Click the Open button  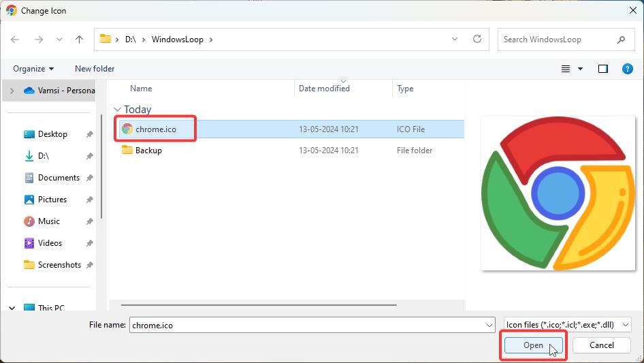click(533, 345)
